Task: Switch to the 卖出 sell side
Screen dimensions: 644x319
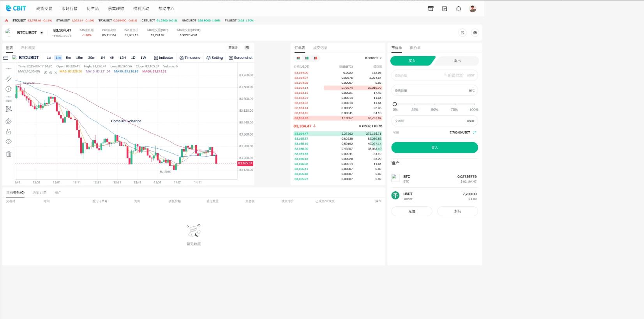Action: 457,61
